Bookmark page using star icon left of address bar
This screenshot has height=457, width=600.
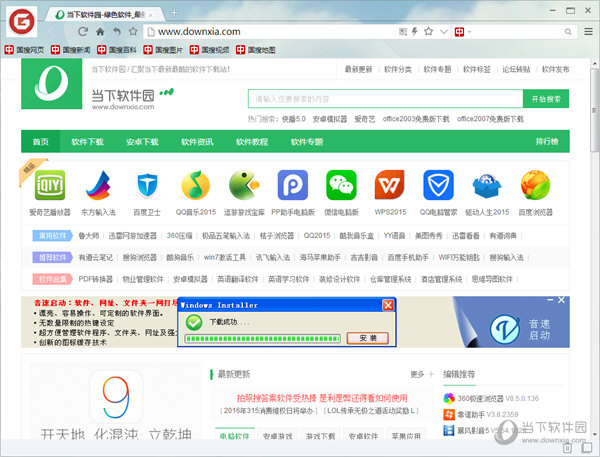[x=133, y=31]
